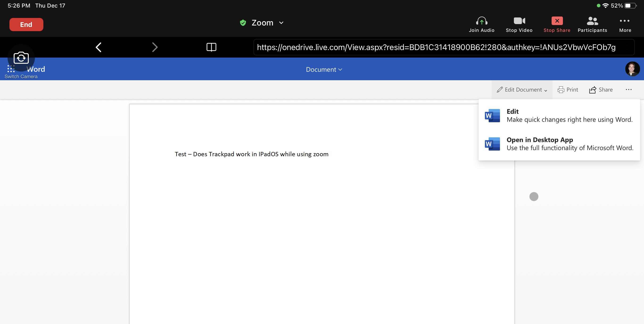Click the browser forward arrow
644x324 pixels.
tap(155, 47)
